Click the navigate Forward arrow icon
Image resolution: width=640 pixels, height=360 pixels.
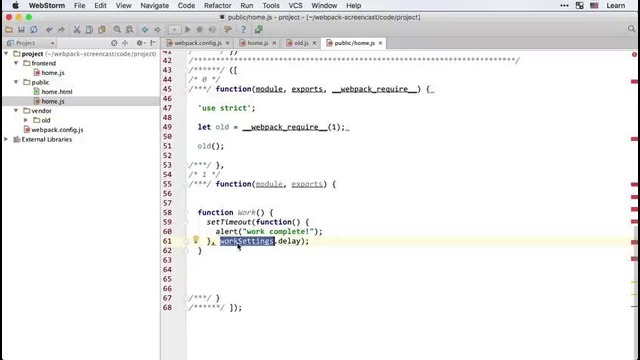coord(158,30)
